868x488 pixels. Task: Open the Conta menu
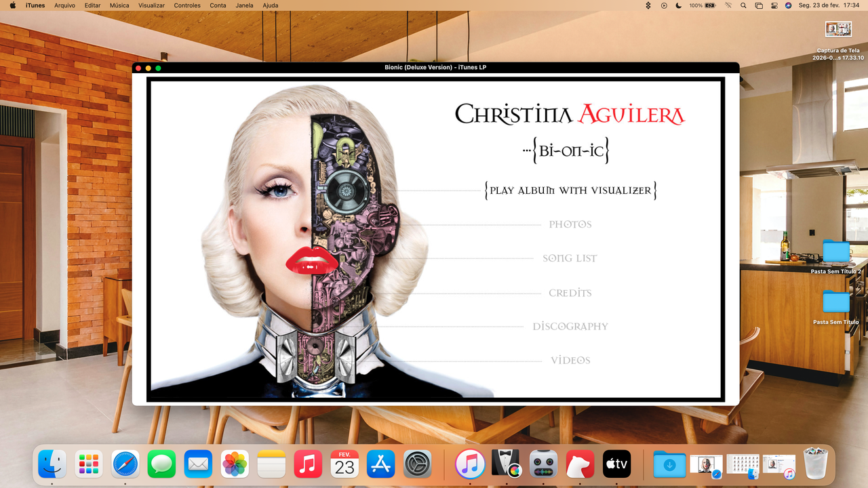coord(218,5)
